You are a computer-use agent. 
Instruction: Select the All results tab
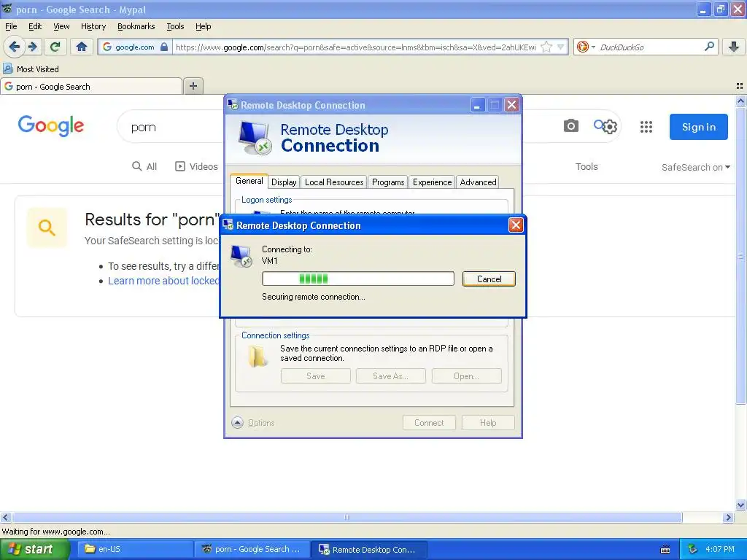144,166
